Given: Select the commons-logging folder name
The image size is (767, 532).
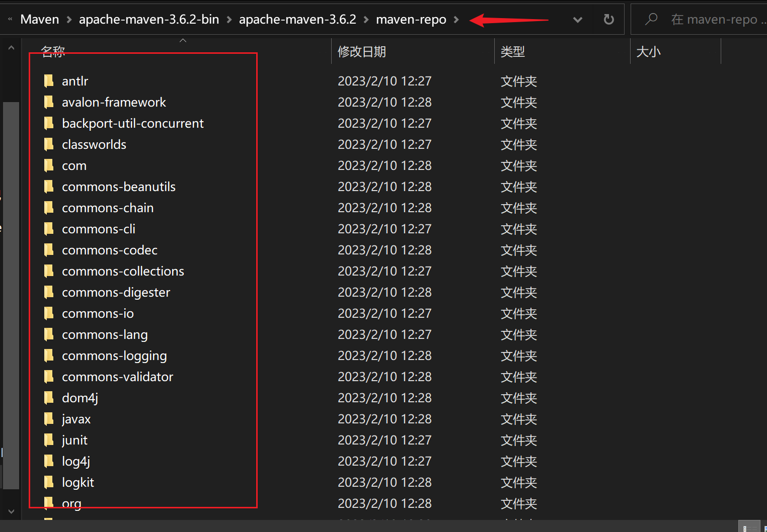Looking at the screenshot, I should [x=114, y=356].
